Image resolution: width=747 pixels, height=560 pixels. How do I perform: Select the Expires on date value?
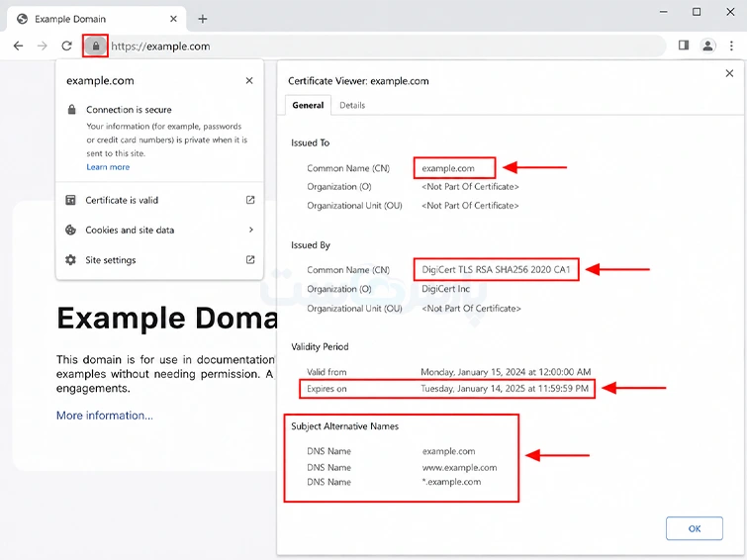tap(505, 389)
